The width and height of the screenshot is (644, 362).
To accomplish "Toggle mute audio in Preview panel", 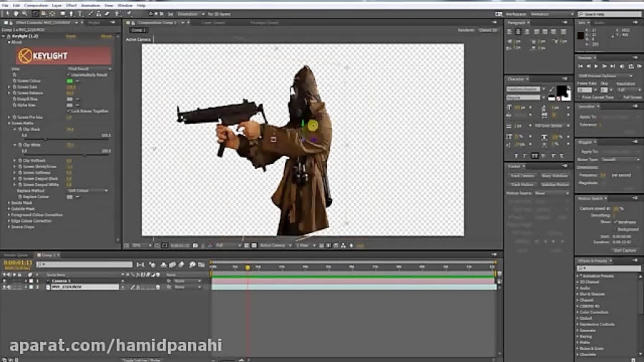I will point(622,66).
